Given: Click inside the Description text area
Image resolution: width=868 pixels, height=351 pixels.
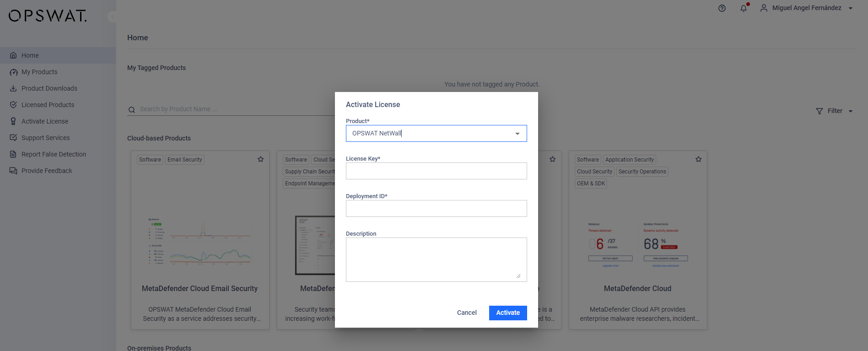Looking at the screenshot, I should [437, 259].
